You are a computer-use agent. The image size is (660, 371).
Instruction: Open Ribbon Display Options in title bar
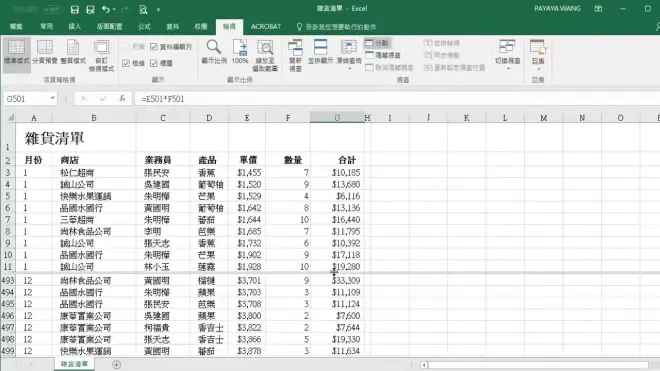(598, 9)
